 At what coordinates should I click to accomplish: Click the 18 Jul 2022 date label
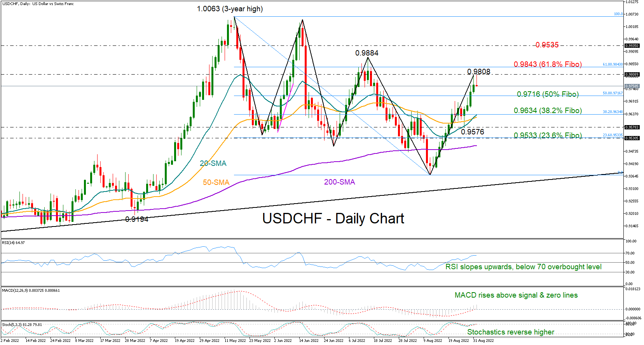pos(383,340)
